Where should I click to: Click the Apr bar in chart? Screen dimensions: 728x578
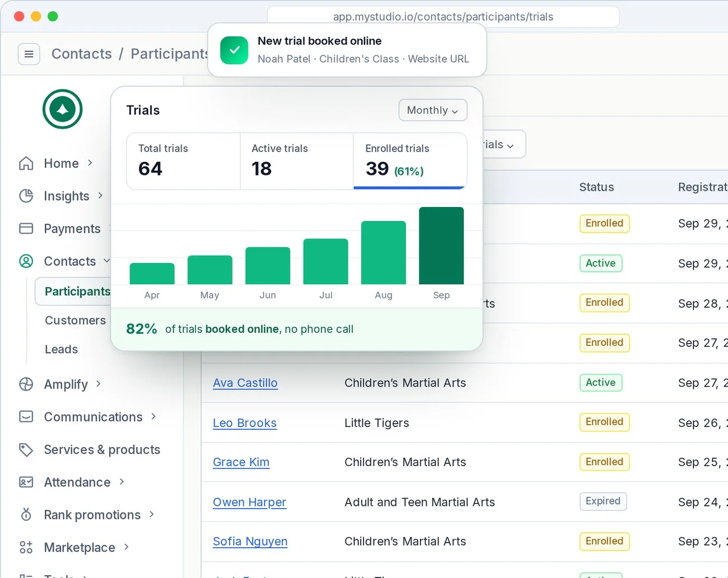(152, 274)
